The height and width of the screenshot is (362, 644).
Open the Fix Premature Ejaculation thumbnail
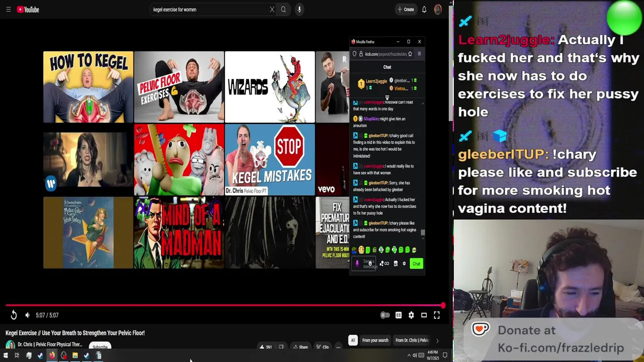(x=333, y=233)
